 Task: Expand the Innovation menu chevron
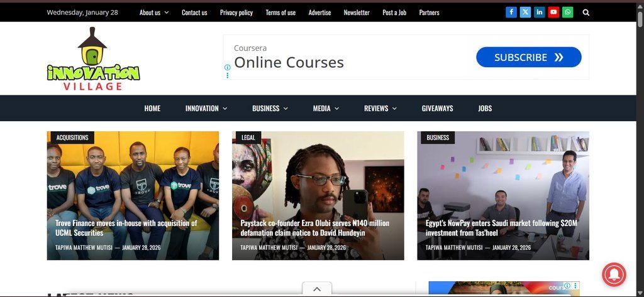(225, 108)
